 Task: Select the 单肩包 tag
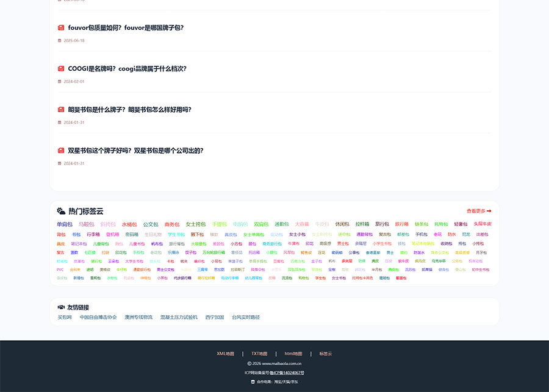point(65,224)
